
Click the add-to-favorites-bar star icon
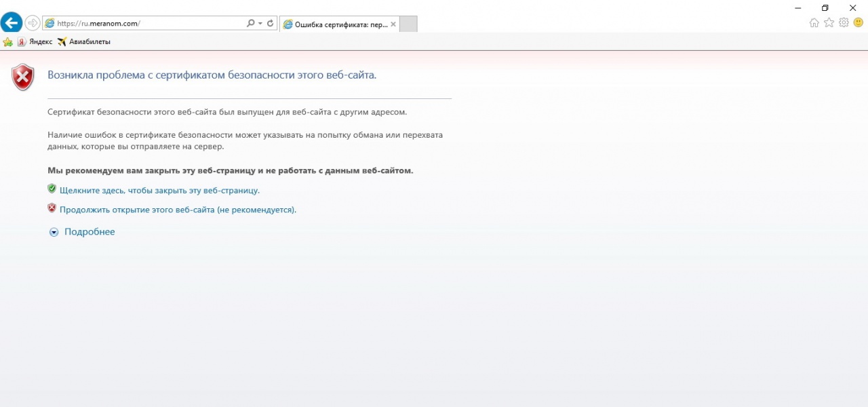tap(8, 42)
